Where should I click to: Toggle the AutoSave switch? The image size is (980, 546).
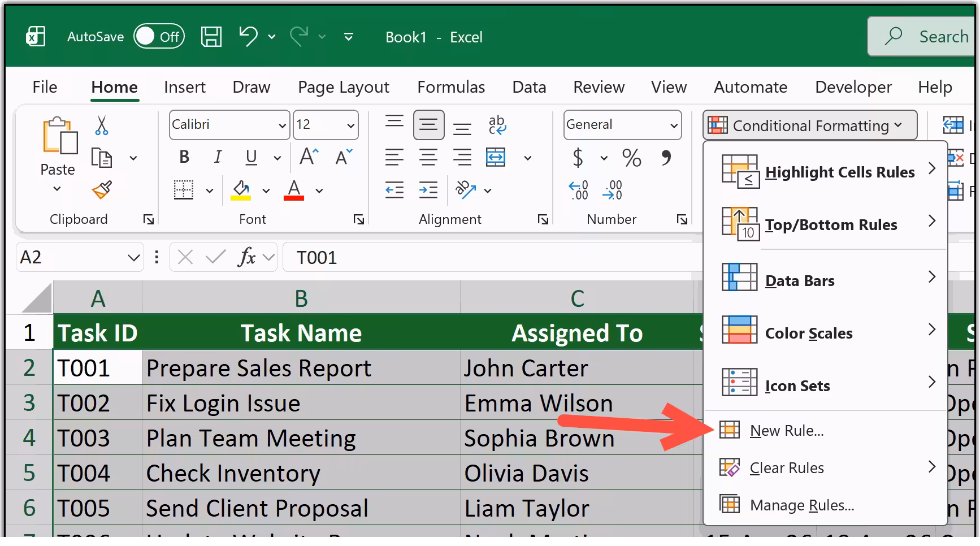tap(159, 37)
